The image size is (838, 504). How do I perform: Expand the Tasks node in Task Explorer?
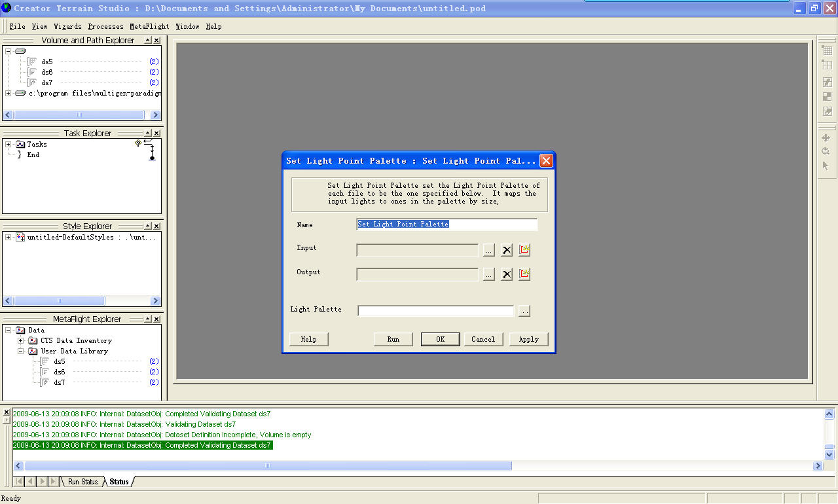tap(8, 144)
